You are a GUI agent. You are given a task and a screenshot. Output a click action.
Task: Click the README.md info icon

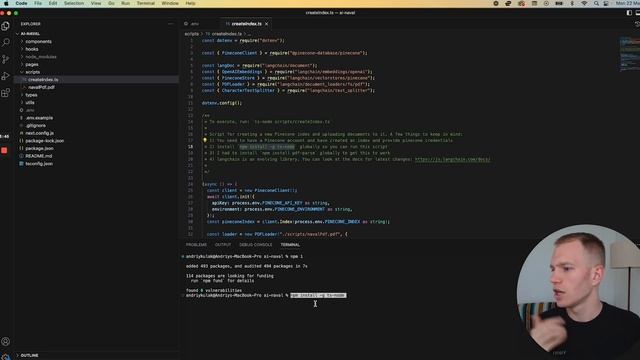[22, 156]
